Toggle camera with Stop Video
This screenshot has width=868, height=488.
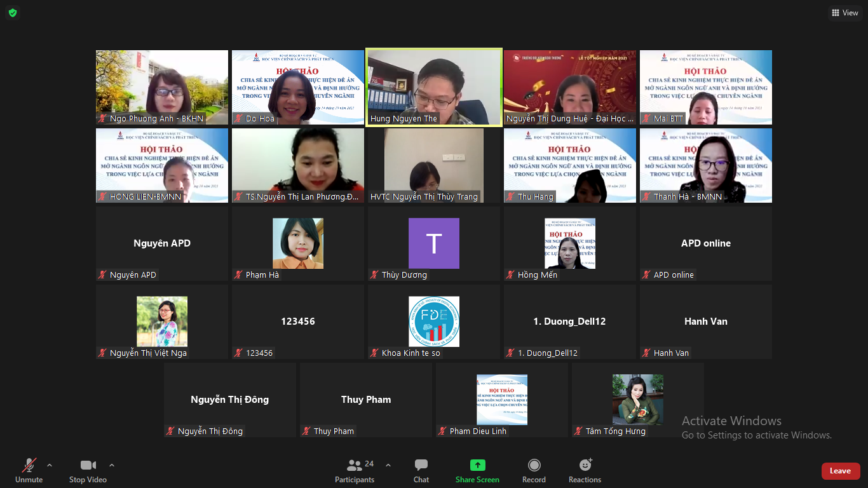88,470
